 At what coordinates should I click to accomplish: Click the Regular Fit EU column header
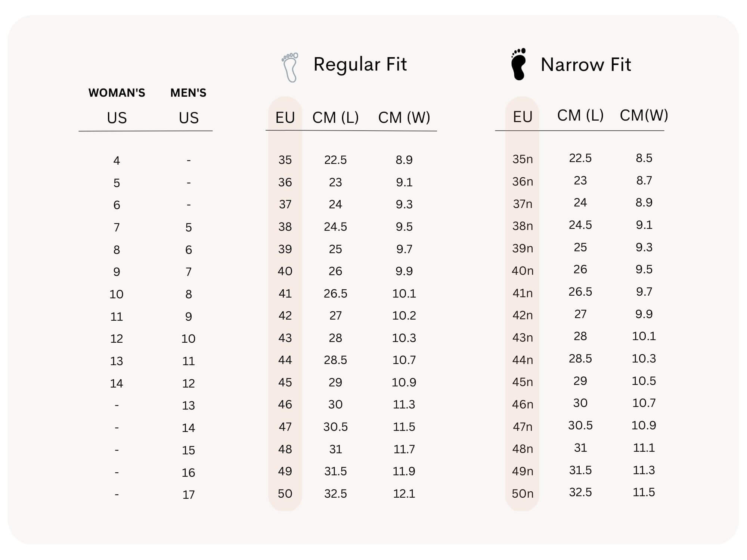pos(285,118)
